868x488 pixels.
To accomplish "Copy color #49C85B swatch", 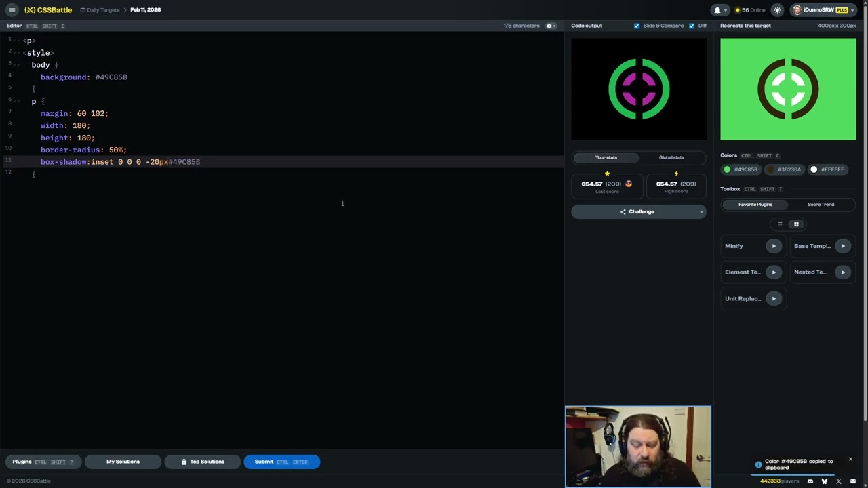I will 741,169.
